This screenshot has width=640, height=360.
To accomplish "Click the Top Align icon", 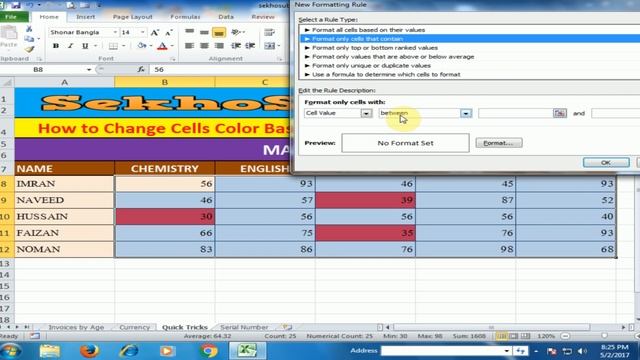I will click(189, 32).
